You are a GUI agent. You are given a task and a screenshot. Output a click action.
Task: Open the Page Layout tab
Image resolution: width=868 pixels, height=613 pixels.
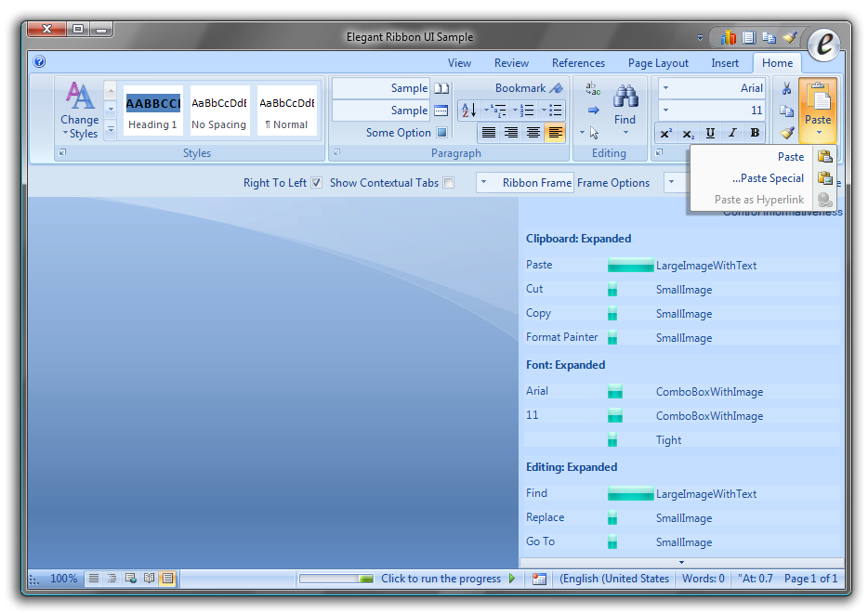click(x=658, y=63)
